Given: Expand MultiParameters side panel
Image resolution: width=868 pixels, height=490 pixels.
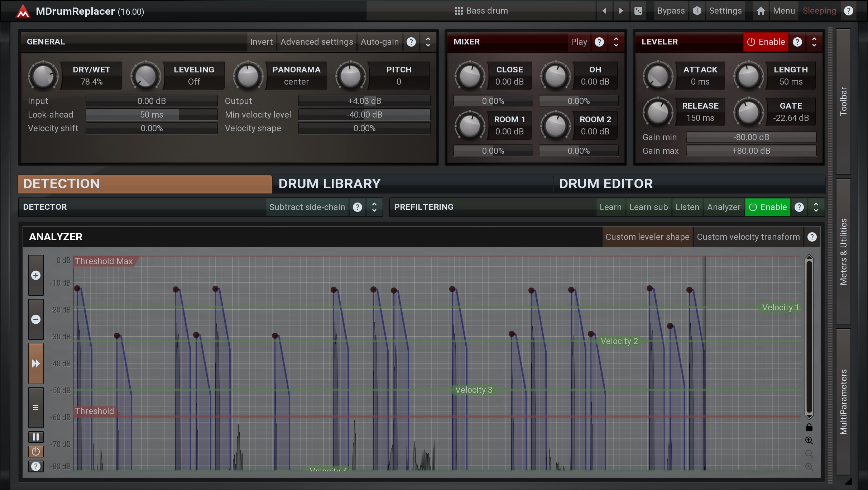Looking at the screenshot, I should [843, 402].
